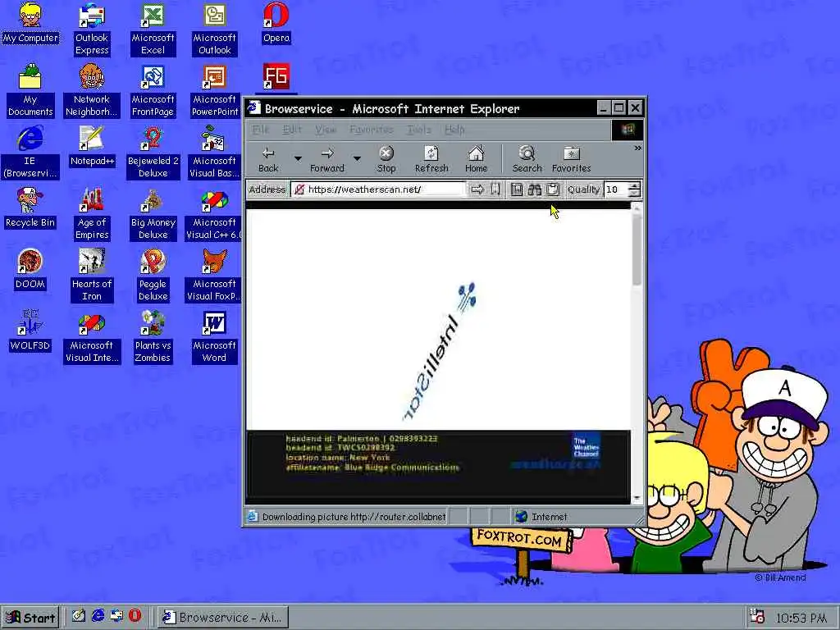Click the page icon before the binoculars

(x=517, y=189)
